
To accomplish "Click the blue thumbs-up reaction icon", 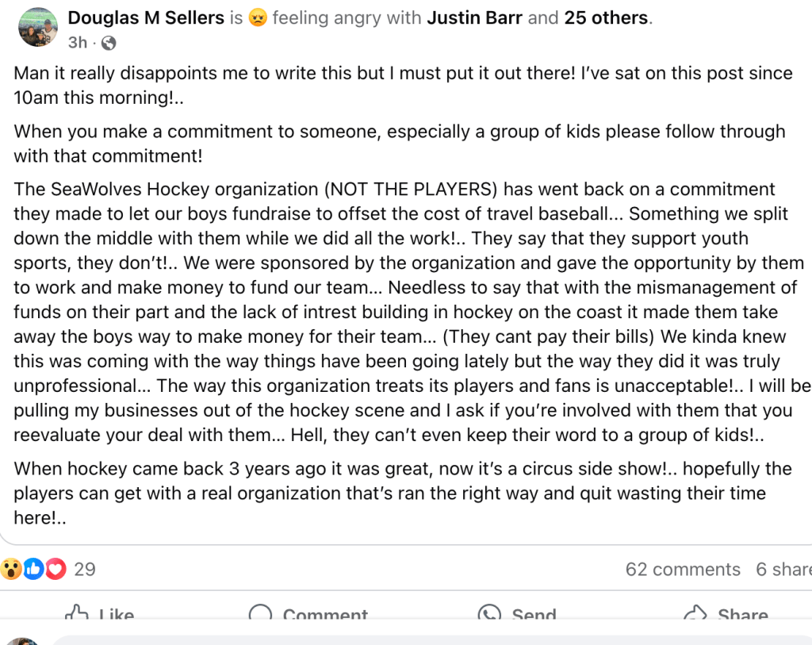I will point(33,569).
